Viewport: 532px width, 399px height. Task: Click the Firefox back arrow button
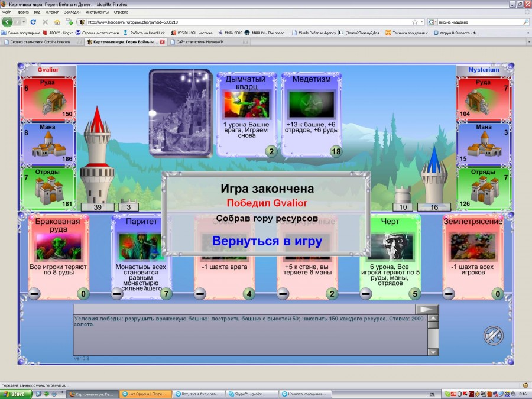click(7, 22)
